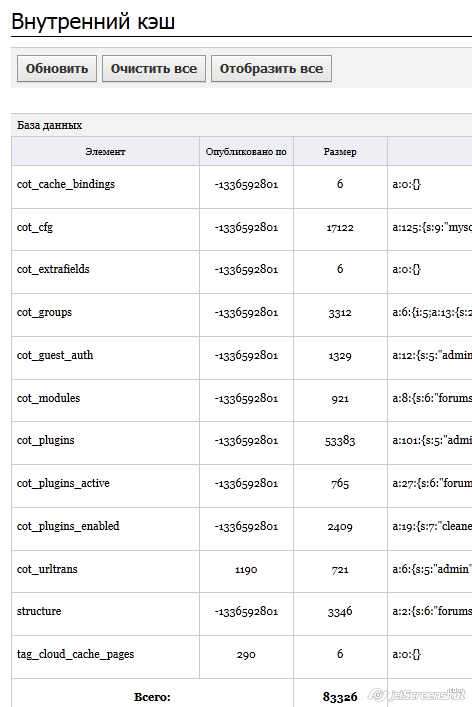Viewport: 472px width, 707px height.
Task: Click the cot_urltrans element name
Action: [x=47, y=569]
